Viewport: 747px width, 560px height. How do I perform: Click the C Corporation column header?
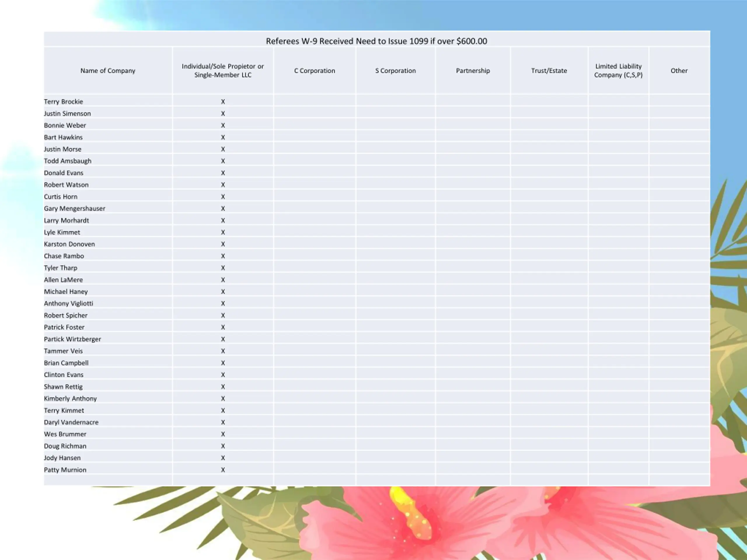click(x=315, y=71)
